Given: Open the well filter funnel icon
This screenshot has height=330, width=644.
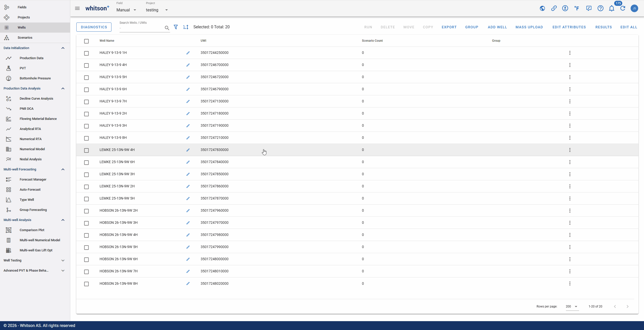Looking at the screenshot, I should 176,27.
